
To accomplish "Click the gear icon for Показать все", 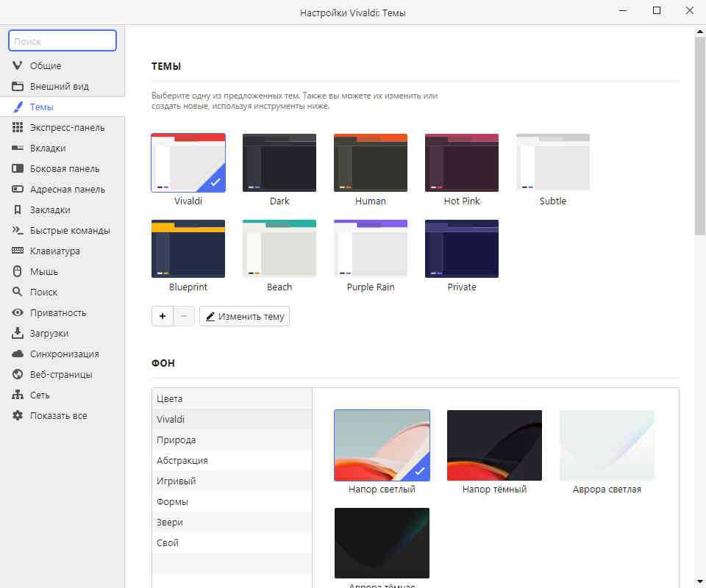I will click(18, 415).
